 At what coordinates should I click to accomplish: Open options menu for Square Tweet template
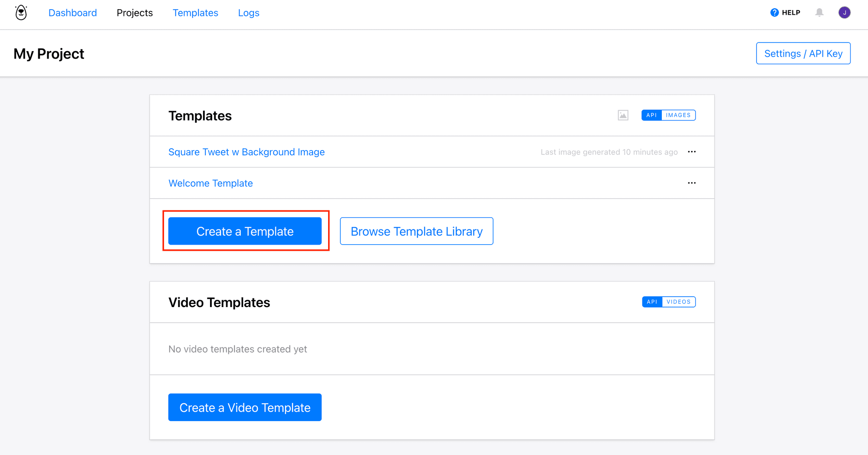(x=692, y=152)
